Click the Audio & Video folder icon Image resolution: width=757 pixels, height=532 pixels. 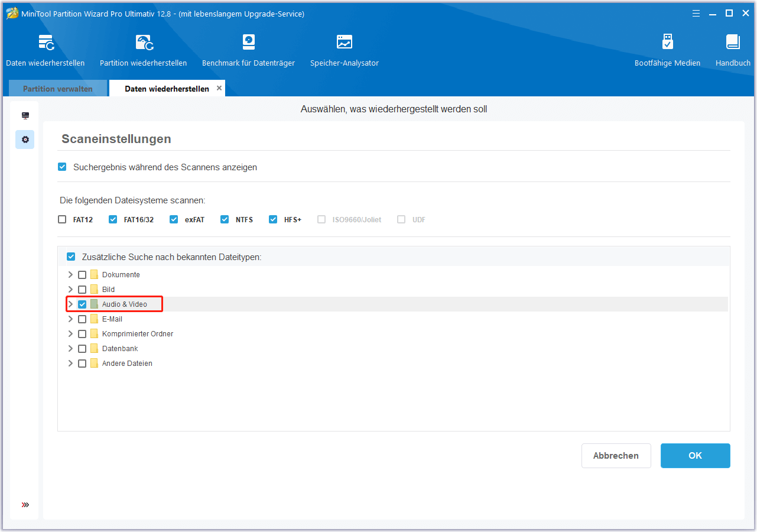pos(94,304)
